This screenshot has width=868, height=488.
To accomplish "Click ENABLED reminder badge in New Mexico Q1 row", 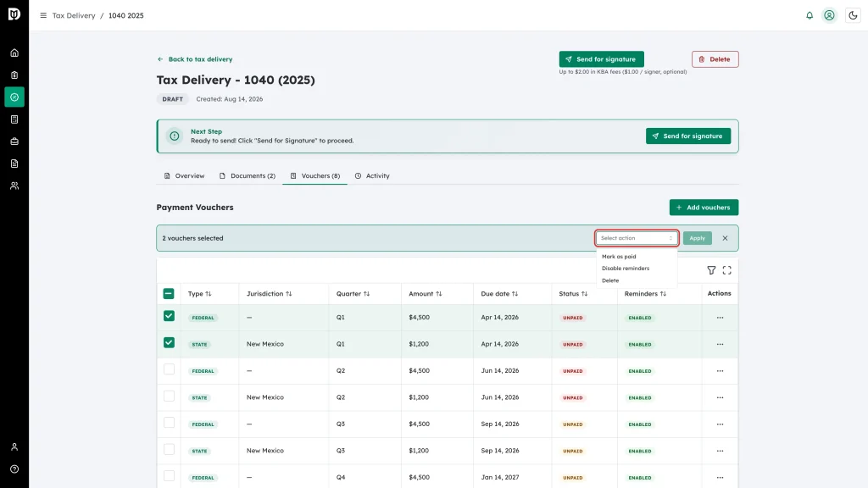I will click(640, 345).
